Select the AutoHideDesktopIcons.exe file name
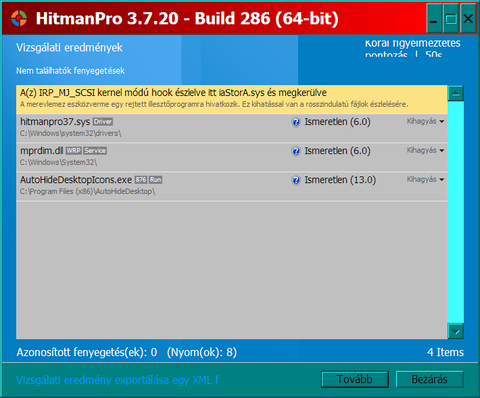Image resolution: width=480 pixels, height=398 pixels. 76,180
